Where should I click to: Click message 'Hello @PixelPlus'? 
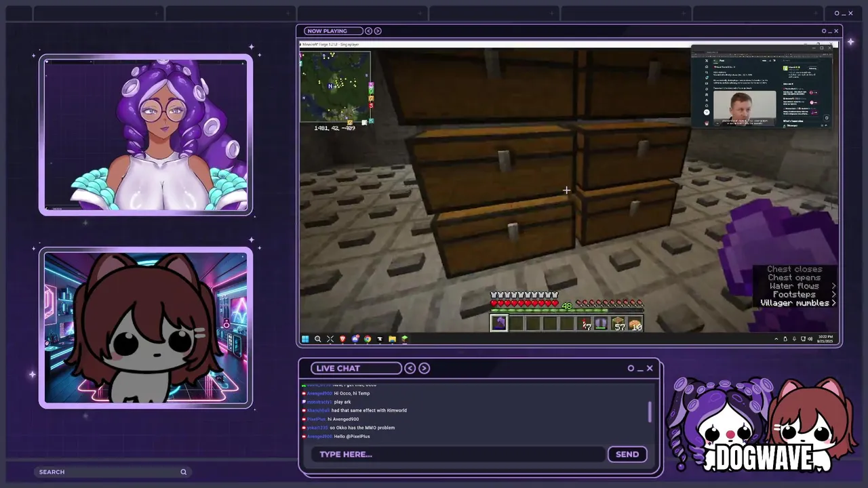click(352, 436)
